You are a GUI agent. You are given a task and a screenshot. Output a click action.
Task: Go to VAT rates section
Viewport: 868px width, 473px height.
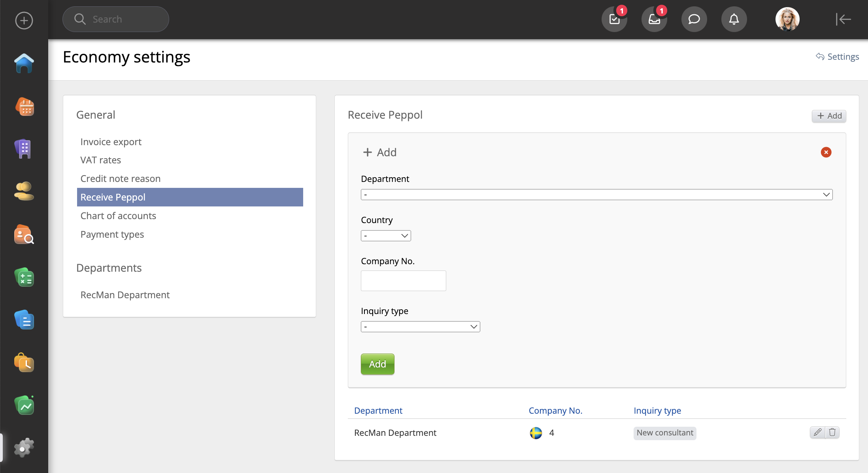tap(101, 160)
